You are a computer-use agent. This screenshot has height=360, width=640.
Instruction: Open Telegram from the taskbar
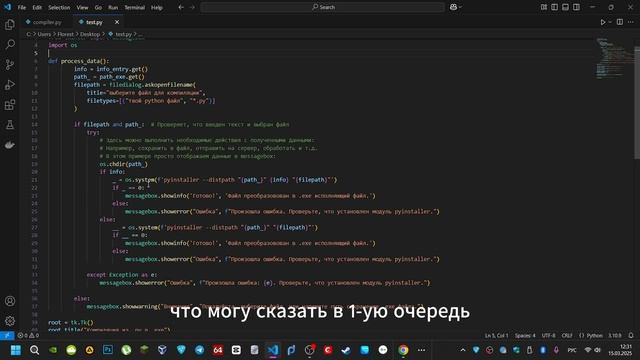[x=200, y=350]
